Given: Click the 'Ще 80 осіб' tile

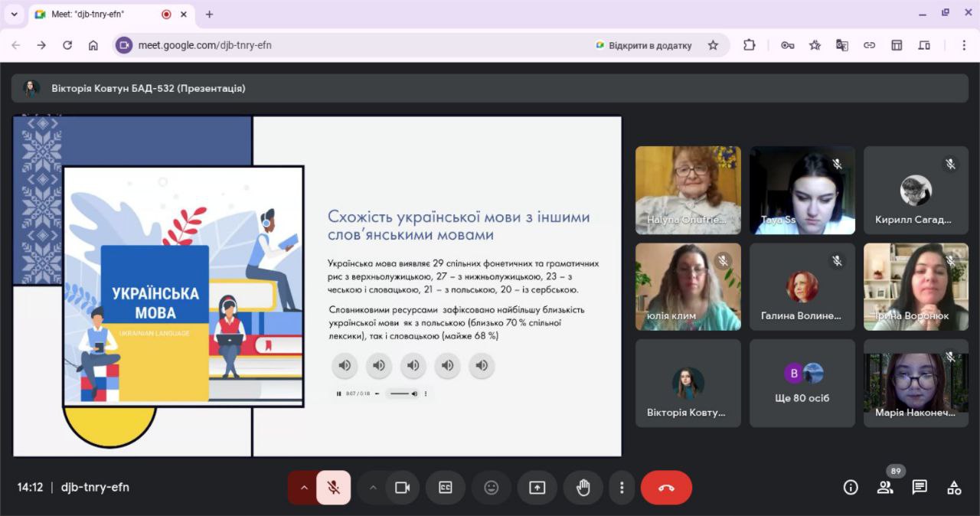Looking at the screenshot, I should [x=802, y=384].
